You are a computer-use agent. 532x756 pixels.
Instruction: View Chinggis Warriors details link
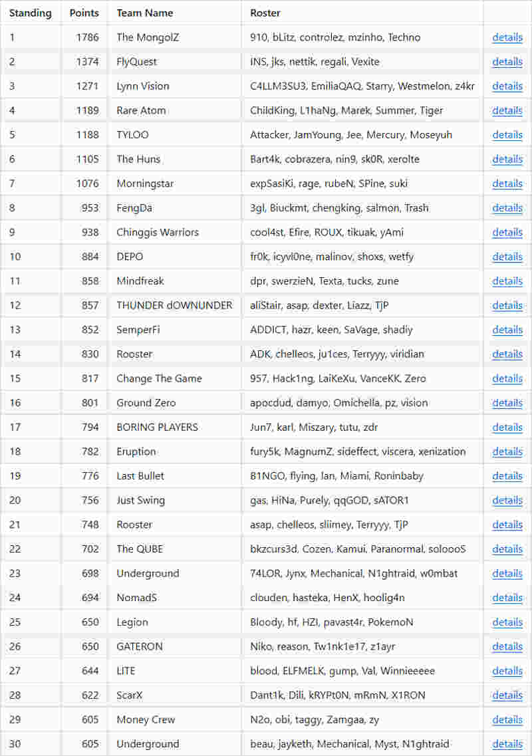click(507, 232)
